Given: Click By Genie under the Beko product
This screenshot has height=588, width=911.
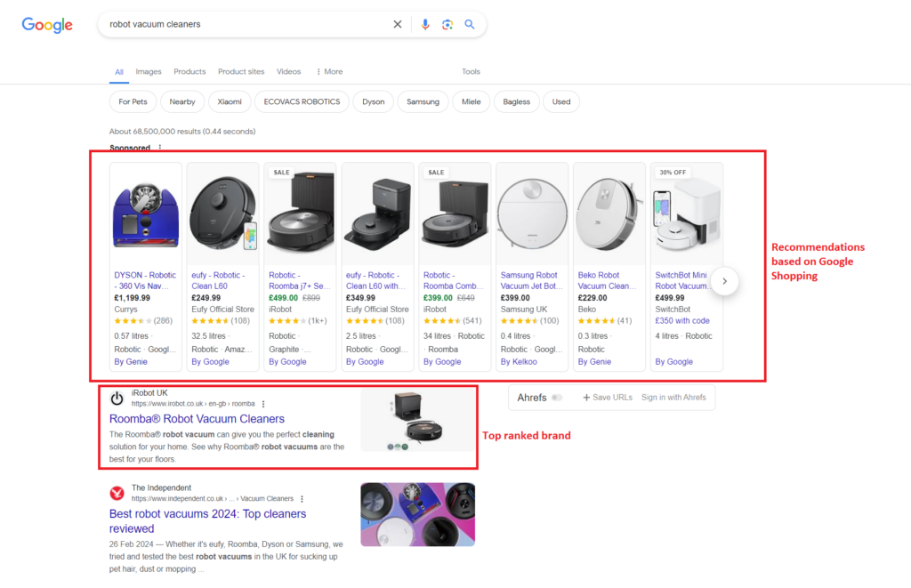Looking at the screenshot, I should pyautogui.click(x=594, y=361).
